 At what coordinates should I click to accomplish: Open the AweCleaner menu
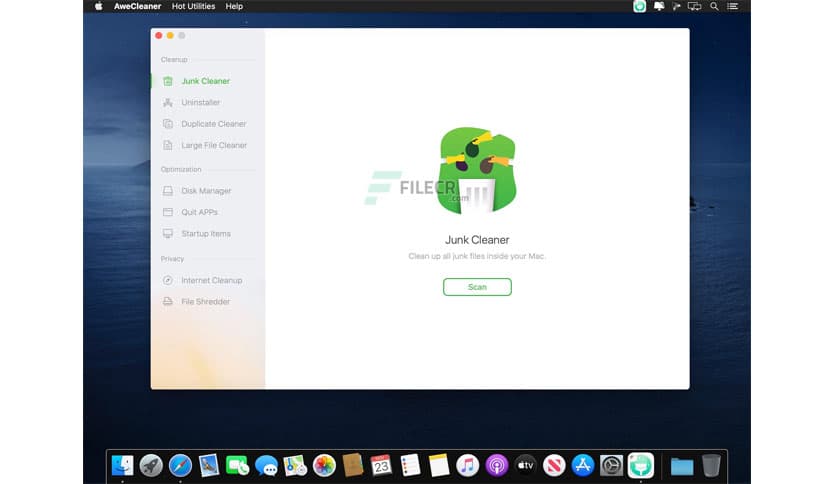click(x=137, y=6)
